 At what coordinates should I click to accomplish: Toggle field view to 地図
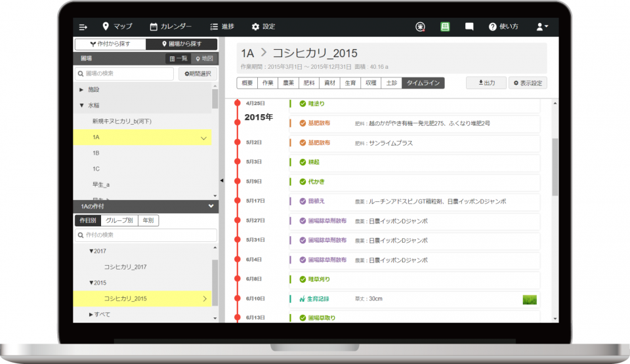[204, 59]
